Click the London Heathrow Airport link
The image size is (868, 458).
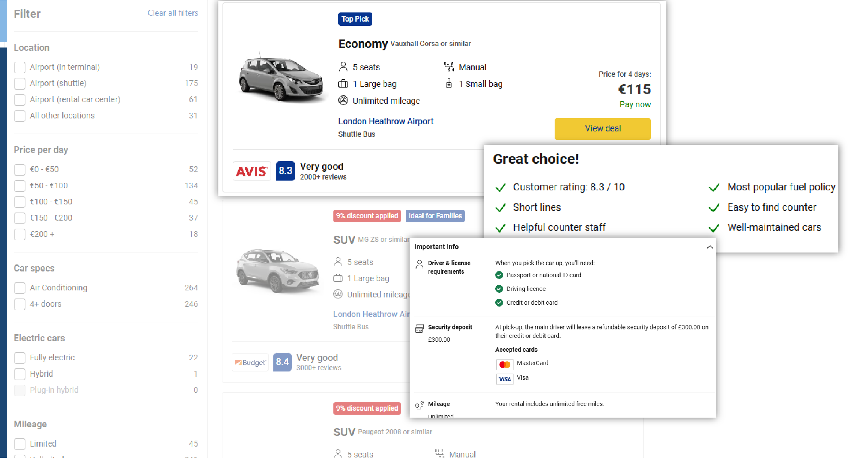point(385,121)
